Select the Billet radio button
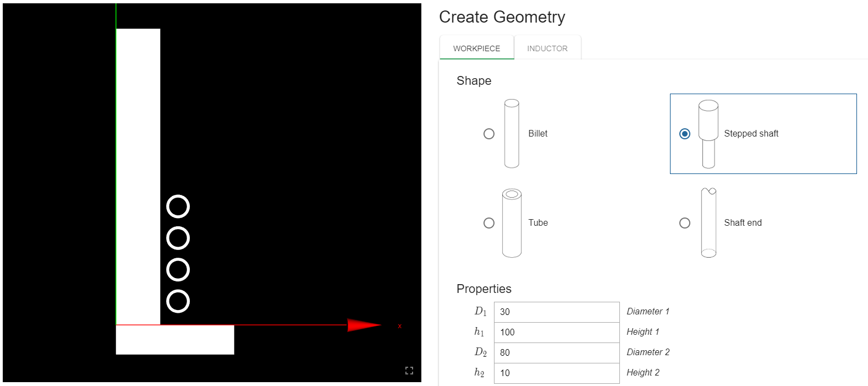 point(489,134)
